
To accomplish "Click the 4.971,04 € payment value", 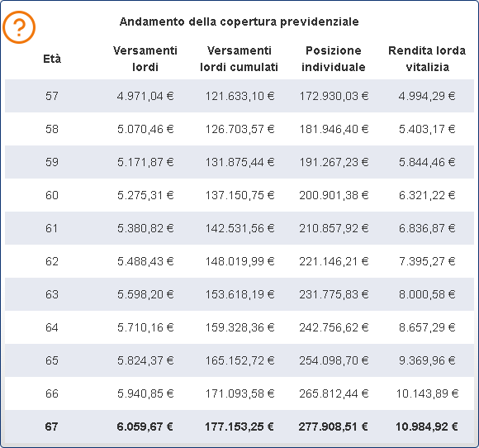I will (145, 96).
